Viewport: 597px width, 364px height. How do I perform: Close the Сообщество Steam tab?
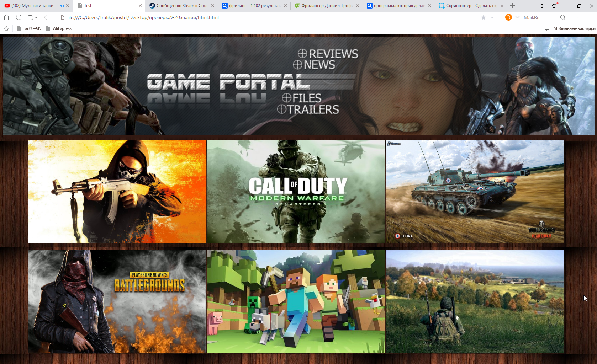point(213,6)
